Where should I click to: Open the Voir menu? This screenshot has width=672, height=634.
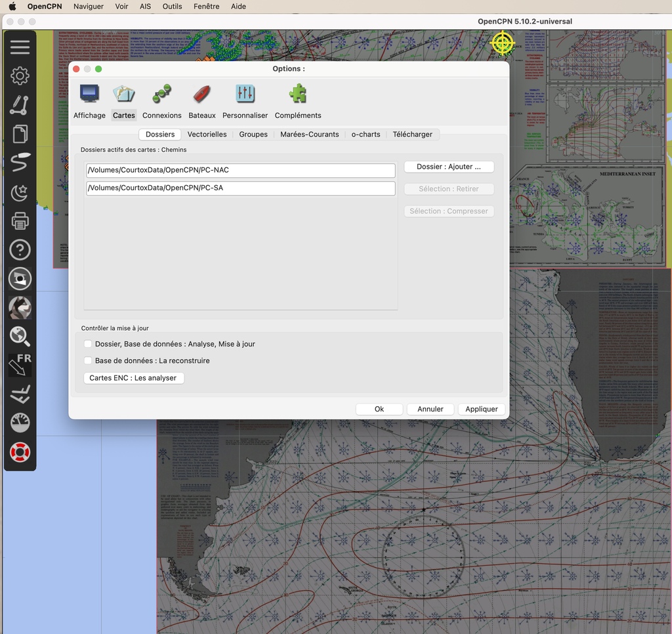(121, 7)
